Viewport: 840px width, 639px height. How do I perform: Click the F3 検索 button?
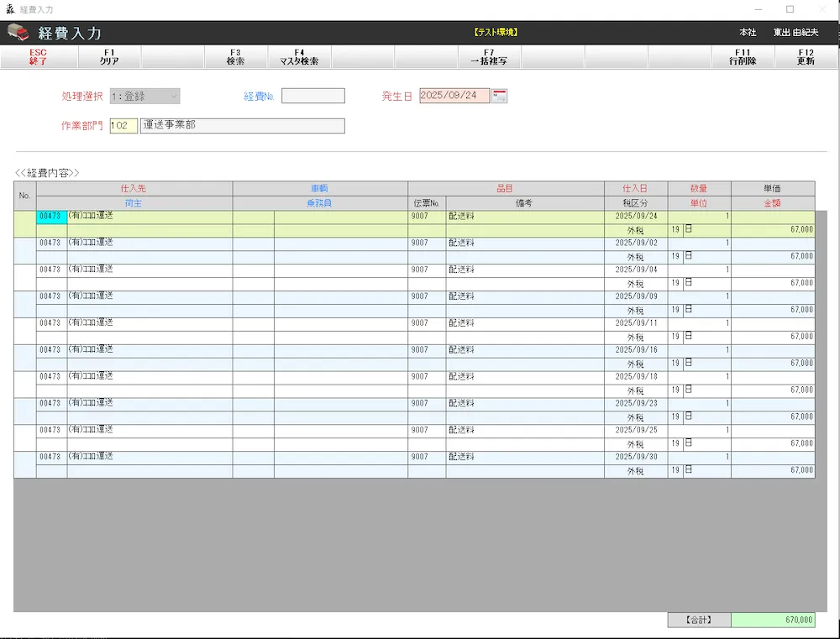236,57
